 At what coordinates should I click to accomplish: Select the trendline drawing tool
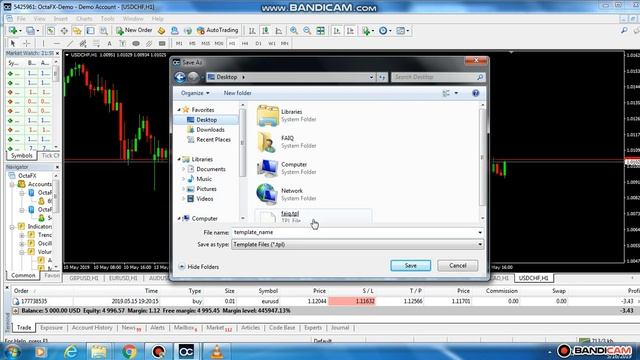[70, 43]
